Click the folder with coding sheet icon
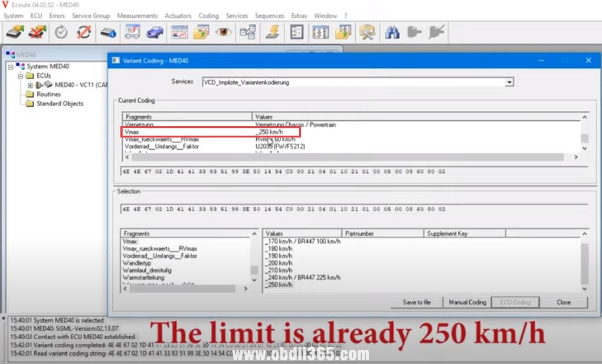The width and height of the screenshot is (602, 364). coord(343,32)
